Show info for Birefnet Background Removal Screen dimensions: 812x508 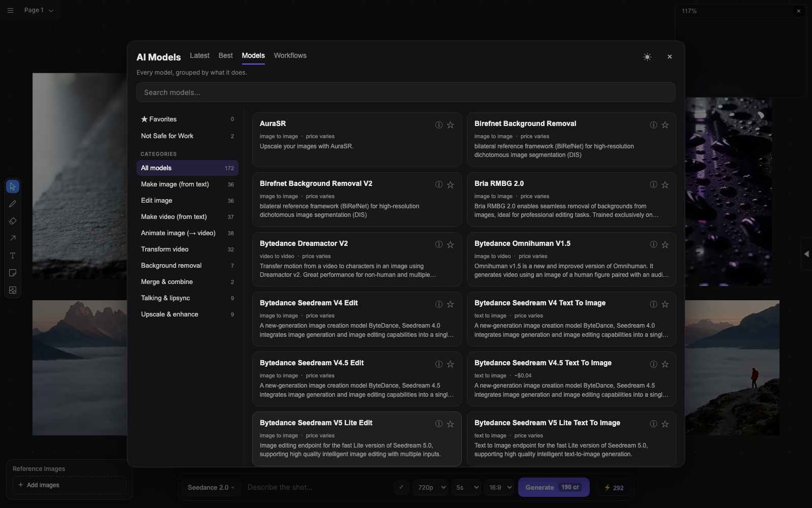pyautogui.click(x=653, y=125)
